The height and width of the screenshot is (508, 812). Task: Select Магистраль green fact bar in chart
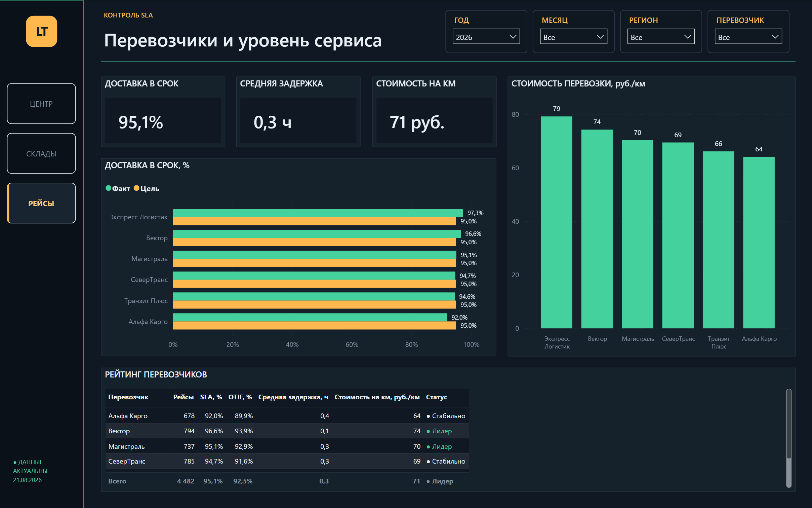[x=315, y=255]
